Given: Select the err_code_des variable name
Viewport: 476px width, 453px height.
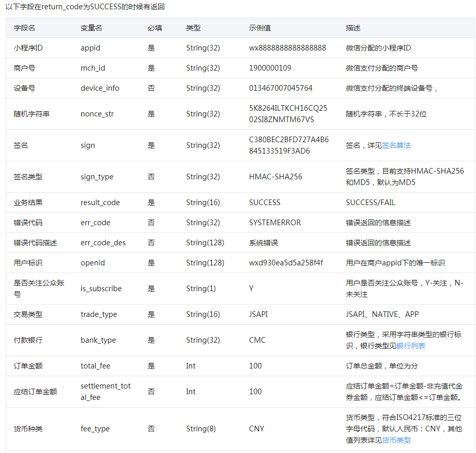Looking at the screenshot, I should (x=103, y=243).
